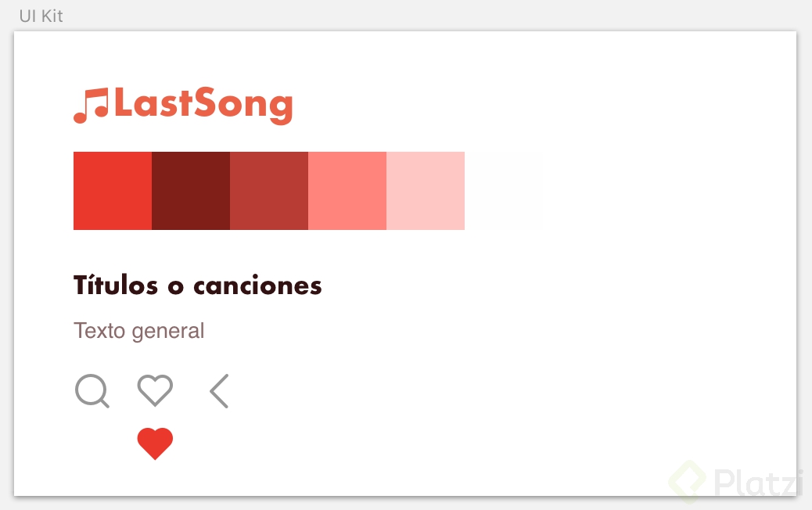Click the word general in gray text

point(167,332)
